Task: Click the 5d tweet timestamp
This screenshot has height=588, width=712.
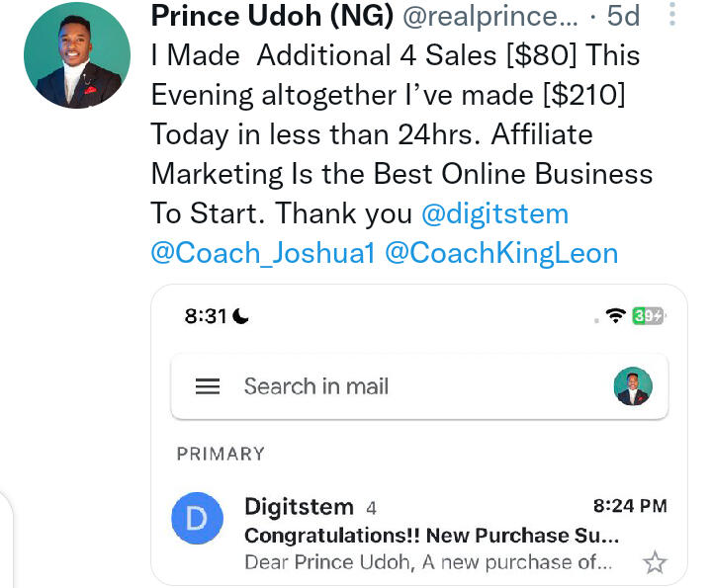Action: (x=623, y=16)
